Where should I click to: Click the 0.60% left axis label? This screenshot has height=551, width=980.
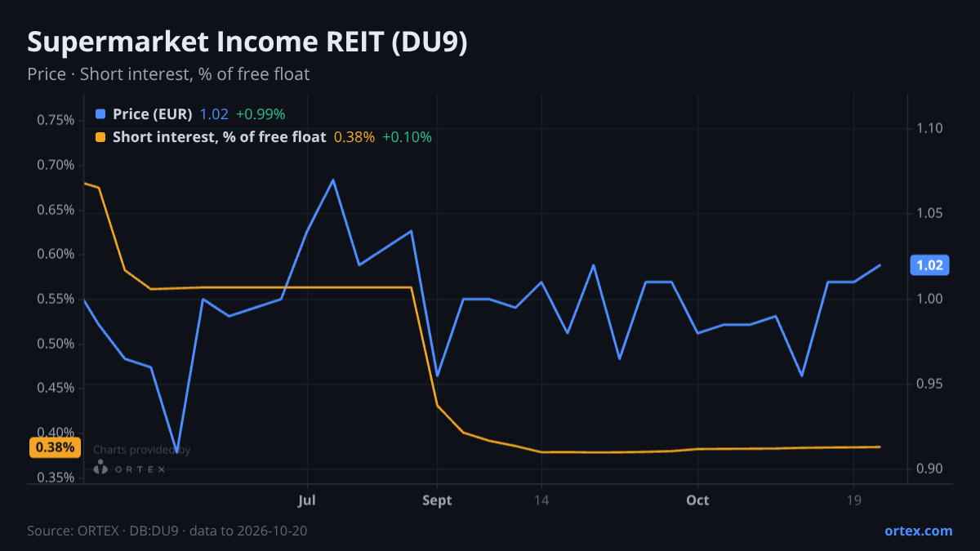[56, 254]
